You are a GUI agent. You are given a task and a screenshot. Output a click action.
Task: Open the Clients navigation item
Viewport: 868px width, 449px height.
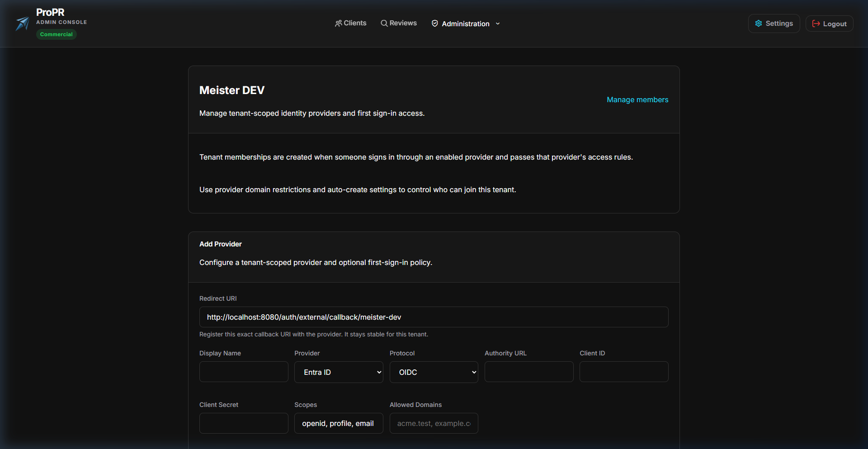[350, 23]
